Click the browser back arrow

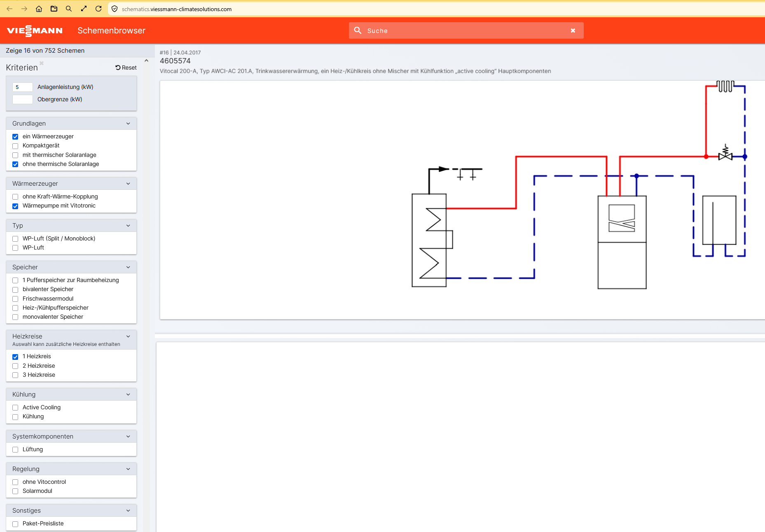(9, 9)
